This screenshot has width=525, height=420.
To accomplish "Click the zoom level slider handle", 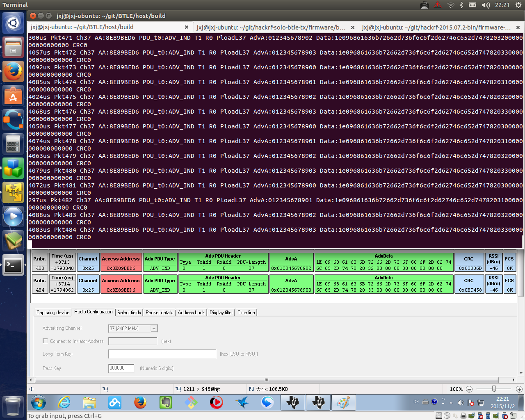I will (494, 389).
